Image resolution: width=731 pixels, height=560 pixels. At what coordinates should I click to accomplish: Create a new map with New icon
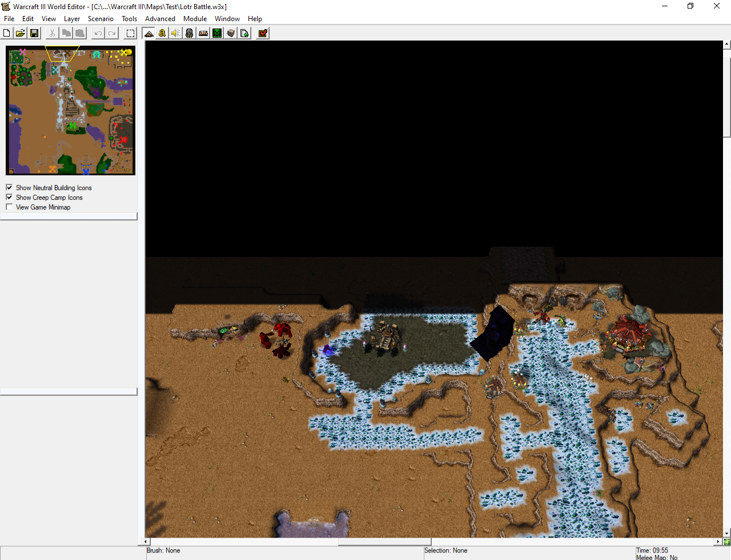coord(7,33)
